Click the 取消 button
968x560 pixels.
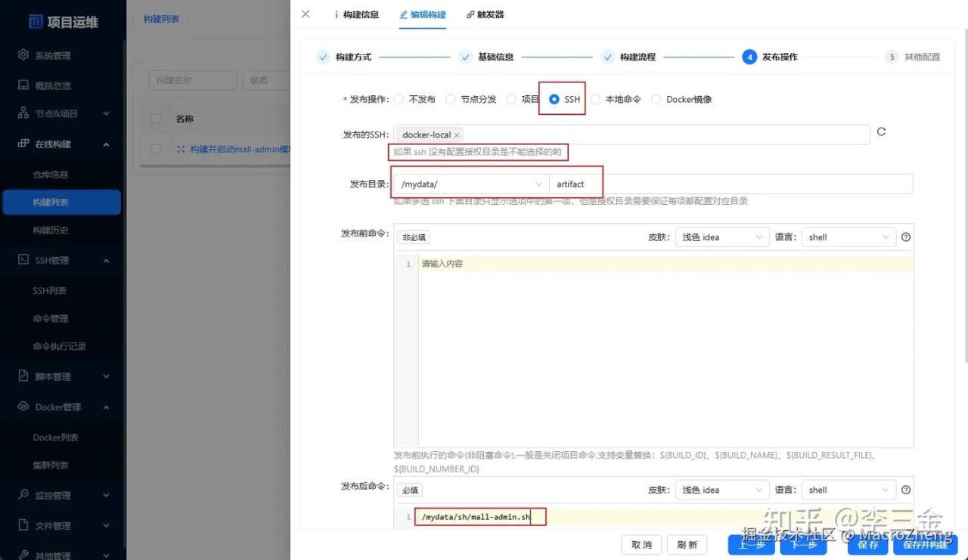tap(641, 545)
